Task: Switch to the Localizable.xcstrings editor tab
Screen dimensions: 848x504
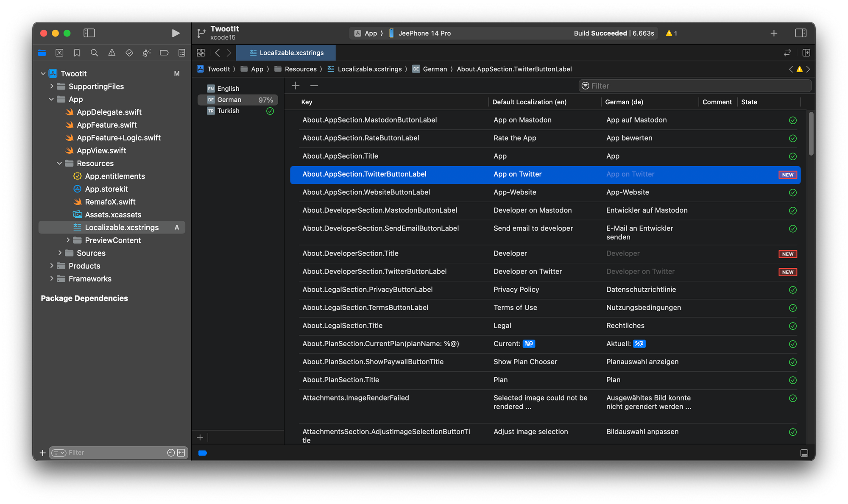Action: point(286,53)
